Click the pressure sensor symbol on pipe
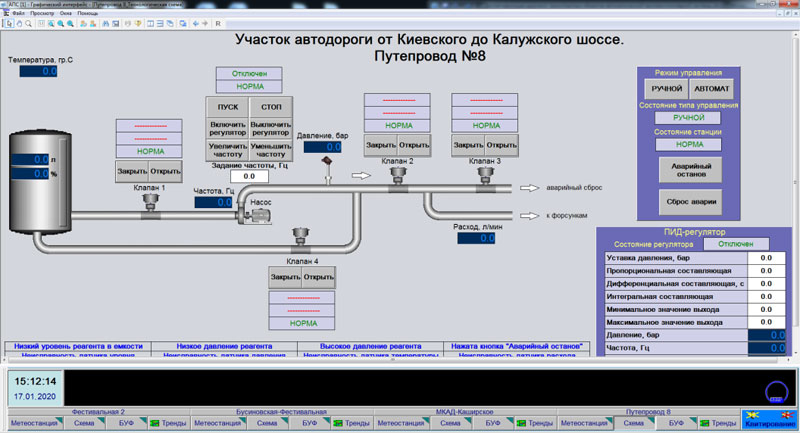Image resolution: width=800 pixels, height=433 pixels. [327, 170]
